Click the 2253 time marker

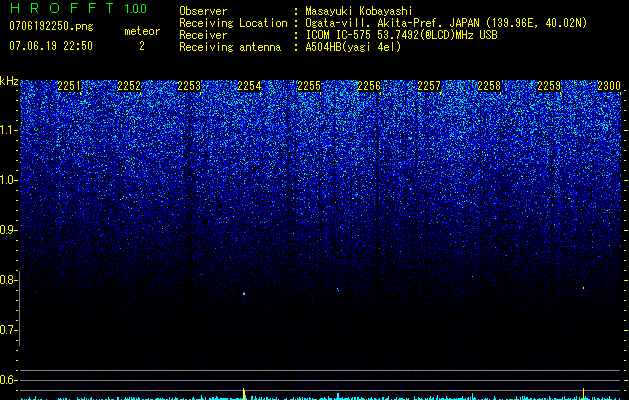[189, 86]
